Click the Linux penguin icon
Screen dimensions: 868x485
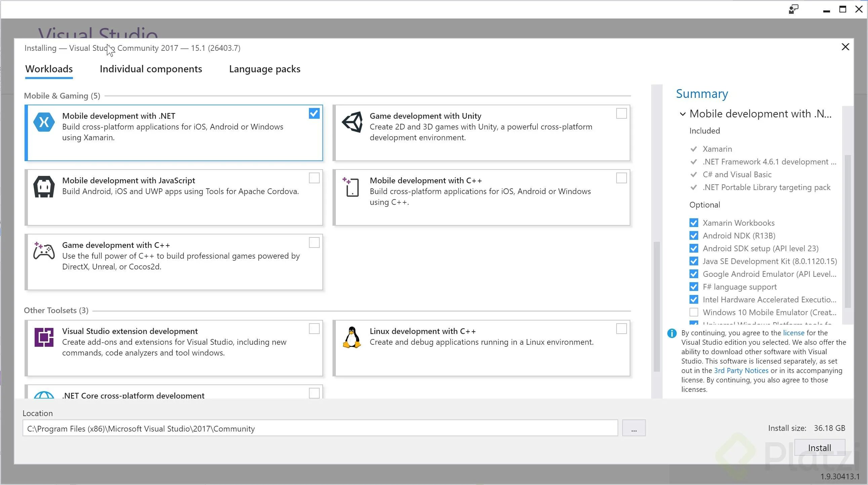pos(352,337)
